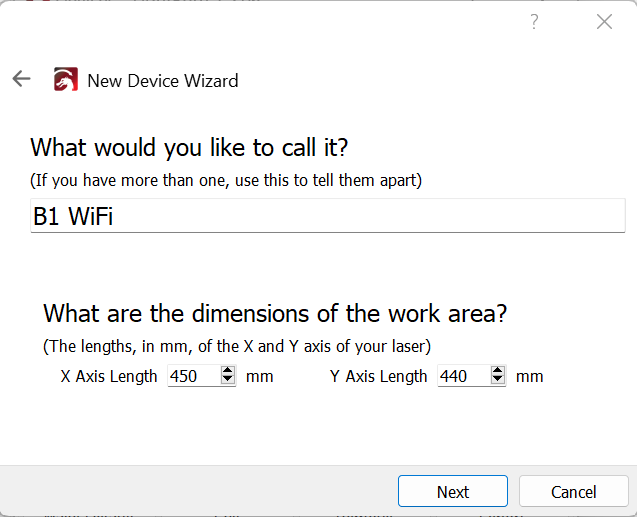The height and width of the screenshot is (517, 637).
Task: Click the mm unit beside X Axis Length
Action: coord(260,376)
